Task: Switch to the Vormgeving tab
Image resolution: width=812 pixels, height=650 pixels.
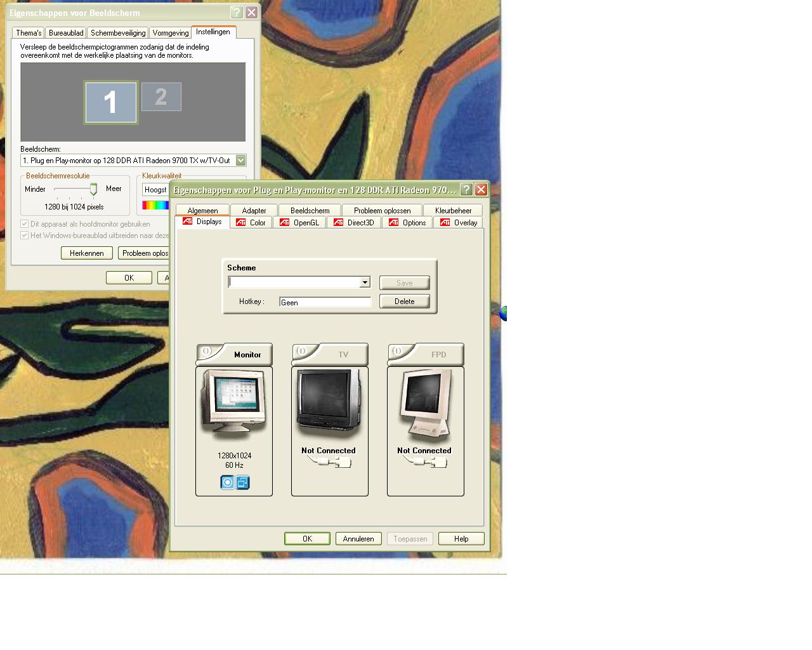Action: point(171,33)
